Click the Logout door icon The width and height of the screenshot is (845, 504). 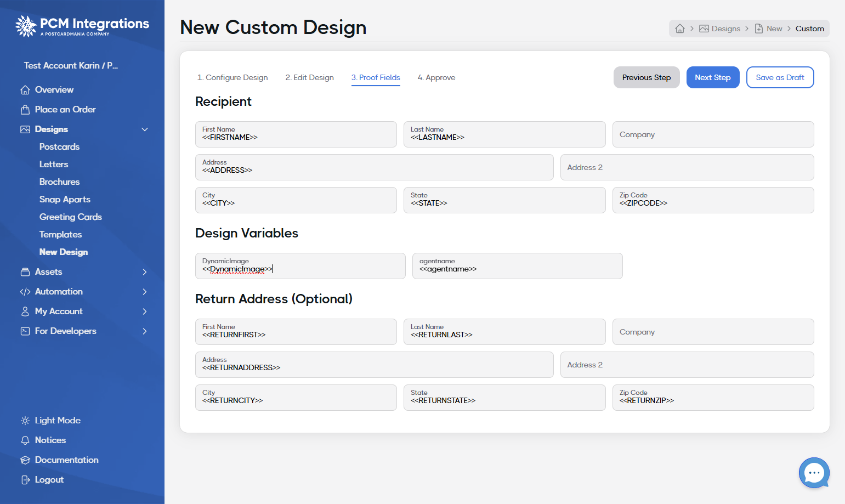[25, 480]
